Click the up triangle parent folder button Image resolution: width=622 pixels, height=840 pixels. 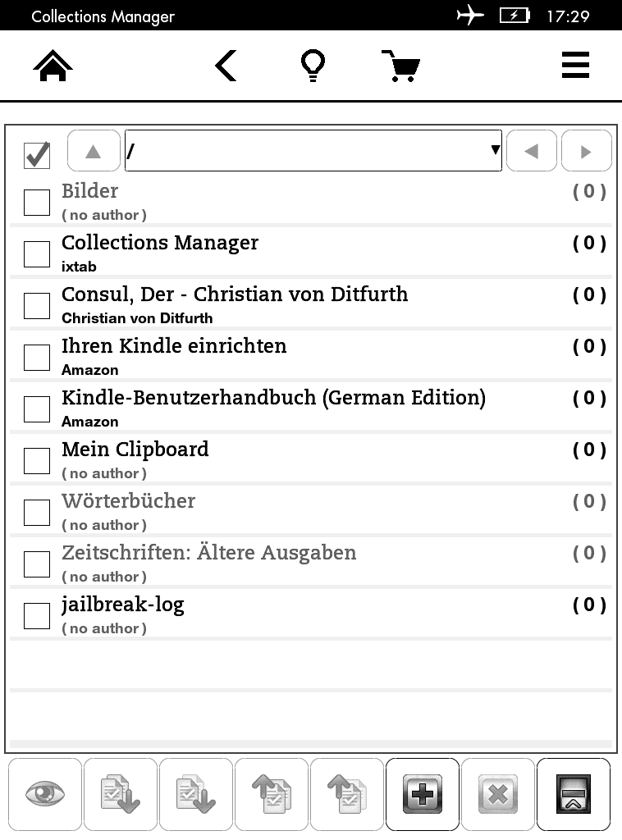click(94, 151)
